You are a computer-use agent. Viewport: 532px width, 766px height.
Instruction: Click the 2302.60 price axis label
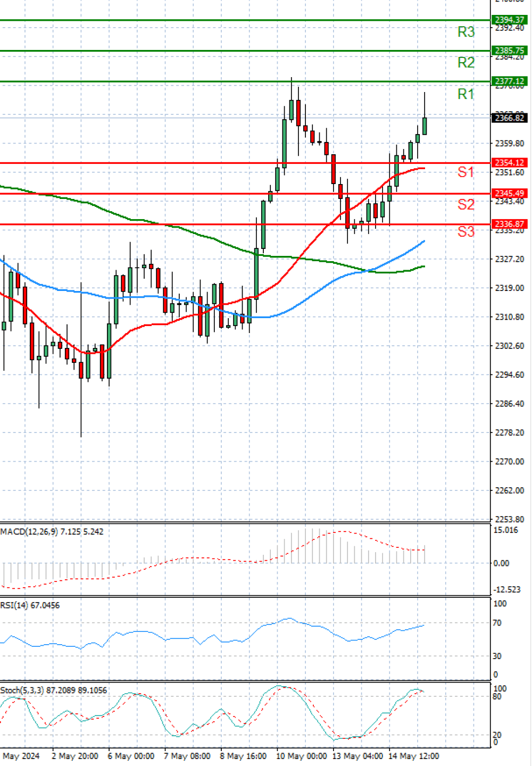pos(509,346)
